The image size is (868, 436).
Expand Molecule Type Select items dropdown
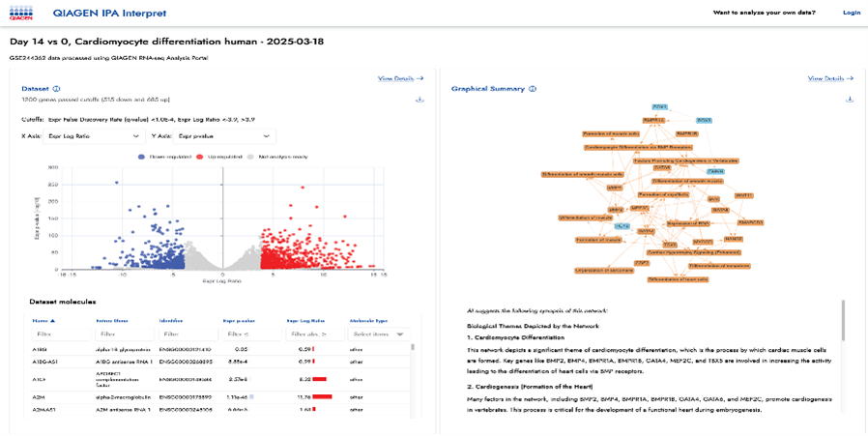(x=379, y=334)
